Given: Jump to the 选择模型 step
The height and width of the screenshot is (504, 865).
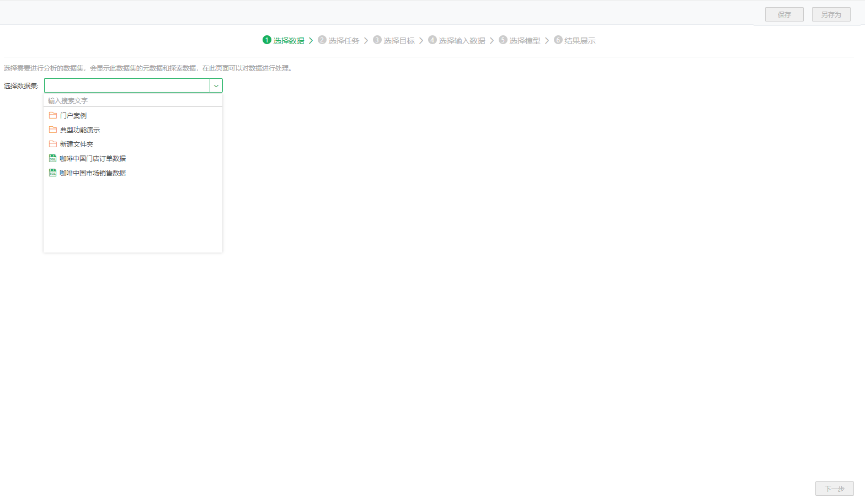Looking at the screenshot, I should [525, 41].
